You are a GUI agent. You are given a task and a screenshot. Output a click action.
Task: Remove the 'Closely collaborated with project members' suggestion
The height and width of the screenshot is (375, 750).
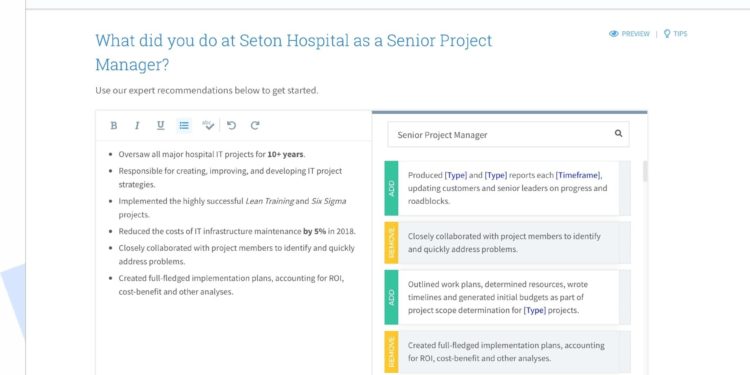pyautogui.click(x=391, y=243)
